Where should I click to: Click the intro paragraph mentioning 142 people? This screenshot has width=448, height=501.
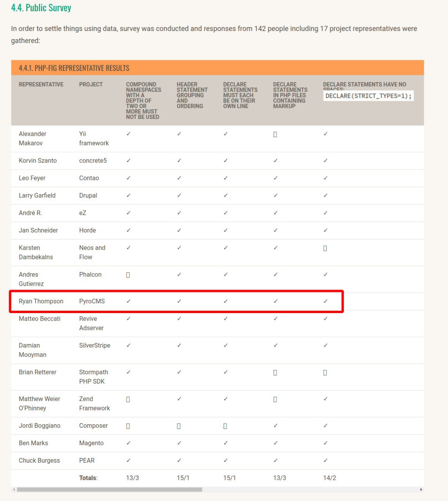click(214, 34)
